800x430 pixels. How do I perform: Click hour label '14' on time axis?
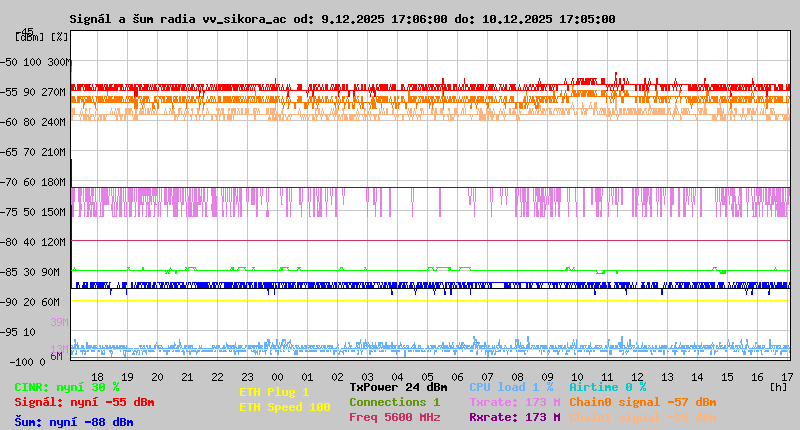click(x=697, y=377)
